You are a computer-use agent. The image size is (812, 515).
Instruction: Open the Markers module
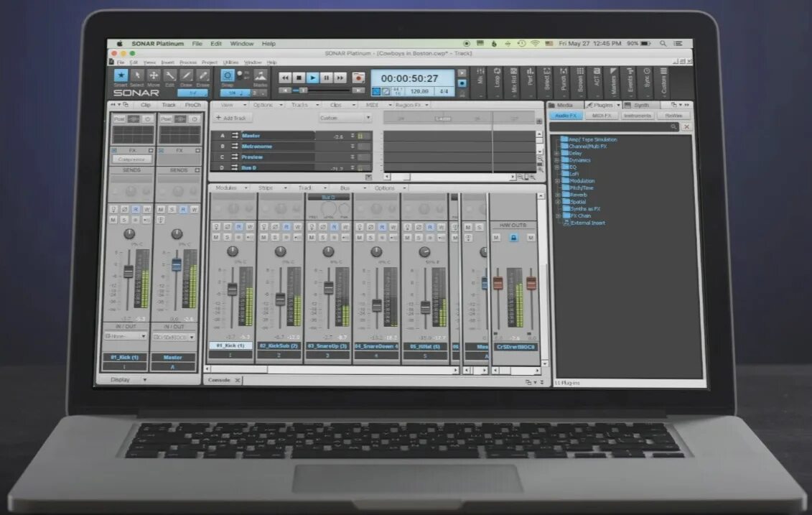613,82
